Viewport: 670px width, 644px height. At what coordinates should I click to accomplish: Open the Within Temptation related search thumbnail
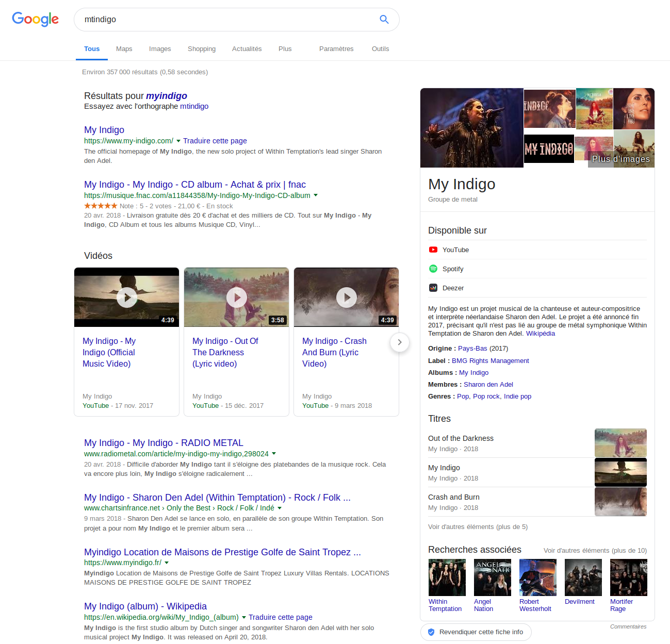pos(447,577)
